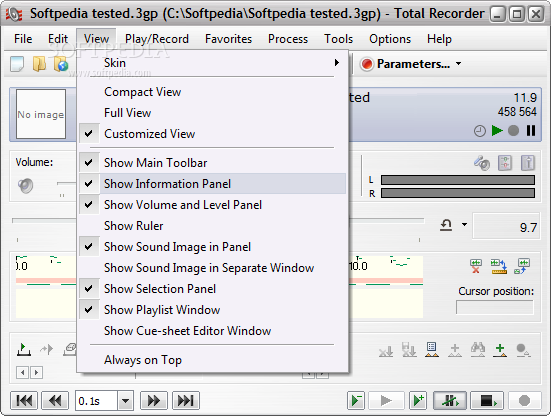The image size is (551, 416).
Task: Click the Record button in transport bar
Action: [524, 401]
